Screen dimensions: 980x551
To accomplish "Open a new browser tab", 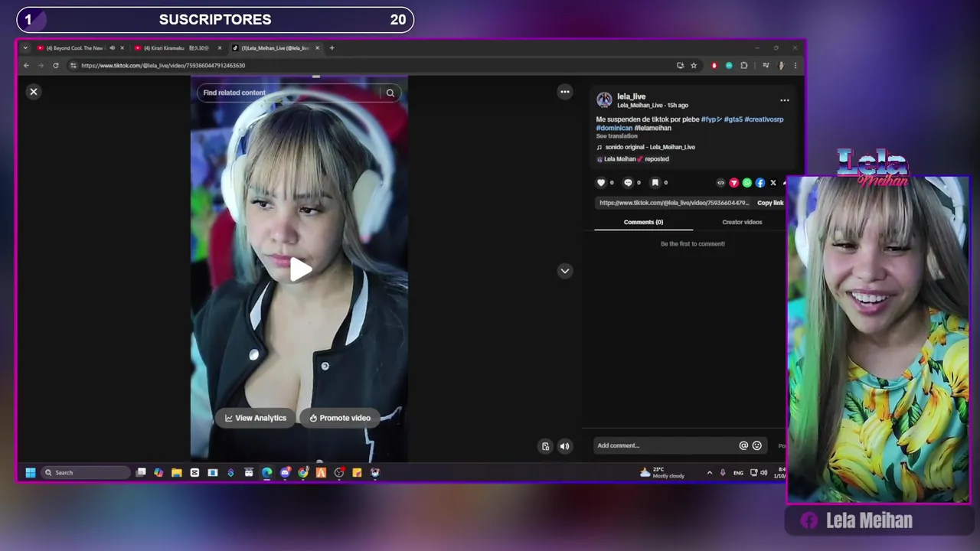I will tap(332, 48).
